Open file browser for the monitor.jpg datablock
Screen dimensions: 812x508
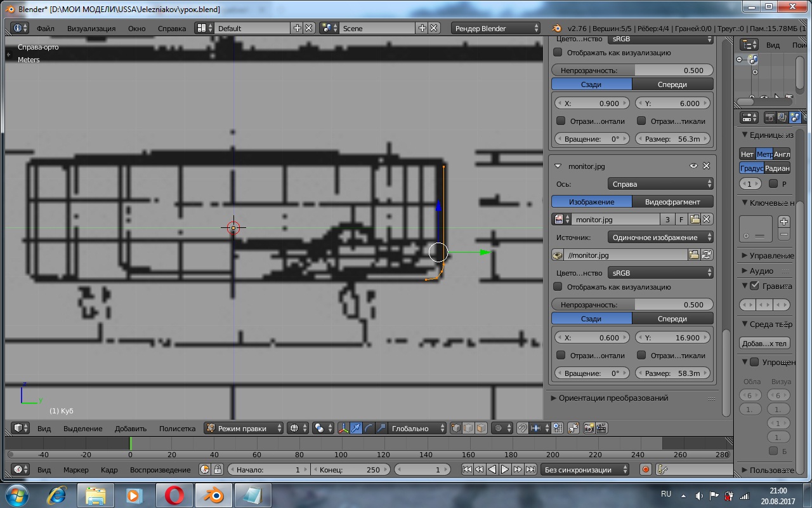[695, 219]
